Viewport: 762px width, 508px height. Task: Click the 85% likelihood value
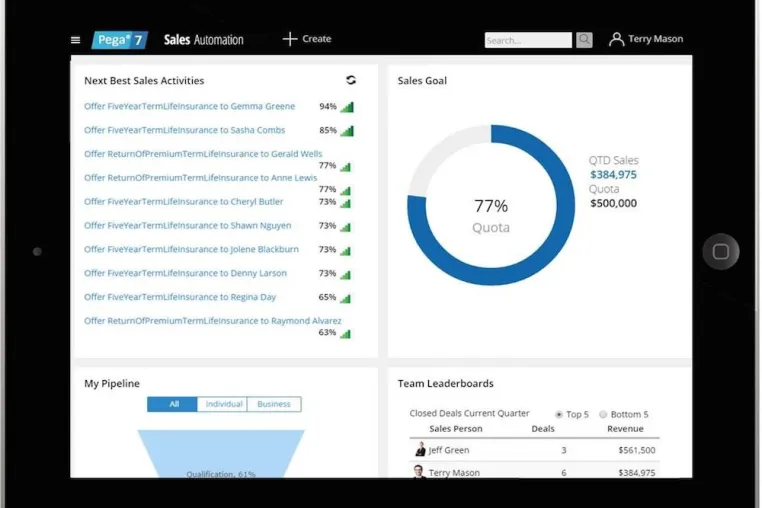pos(328,130)
